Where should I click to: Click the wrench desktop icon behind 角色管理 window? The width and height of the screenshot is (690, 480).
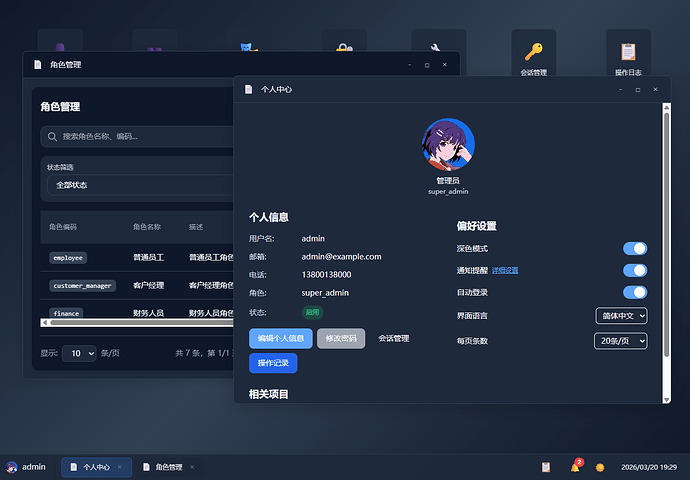pos(435,47)
